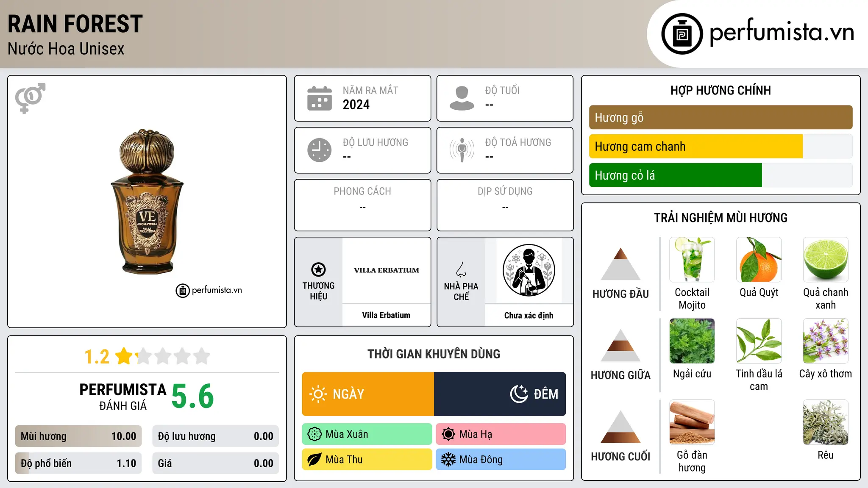The width and height of the screenshot is (868, 488).
Task: Click the Hương gỗ accord bar
Action: (721, 117)
